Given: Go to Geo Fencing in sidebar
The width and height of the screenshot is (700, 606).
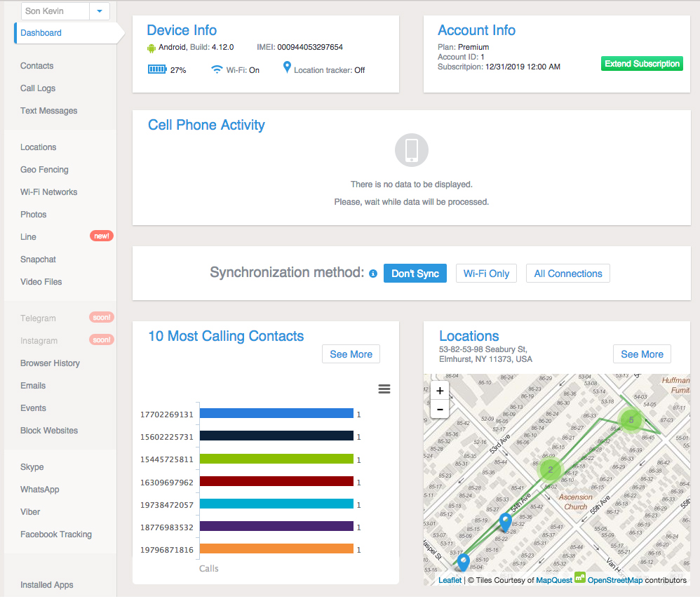Looking at the screenshot, I should coord(44,170).
